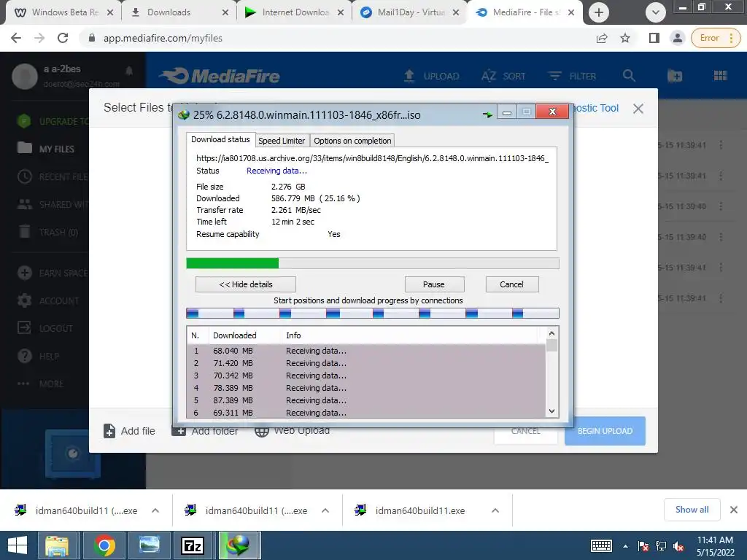
Task: Open Chrome tab search dropdown
Action: [x=656, y=12]
